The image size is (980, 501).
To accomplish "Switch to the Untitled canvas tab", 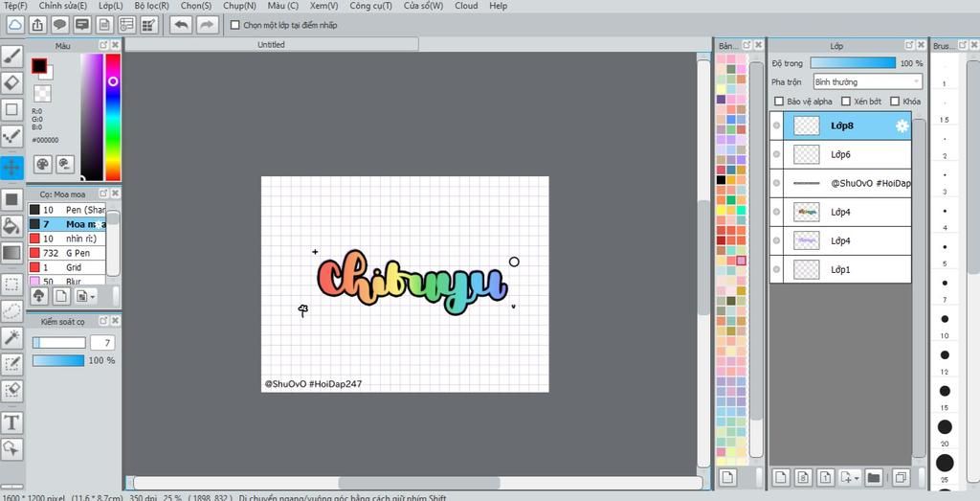I will 271,44.
